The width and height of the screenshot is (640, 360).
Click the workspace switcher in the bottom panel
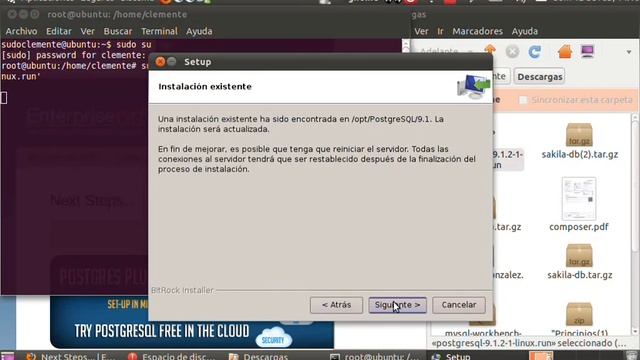[x=541, y=356]
